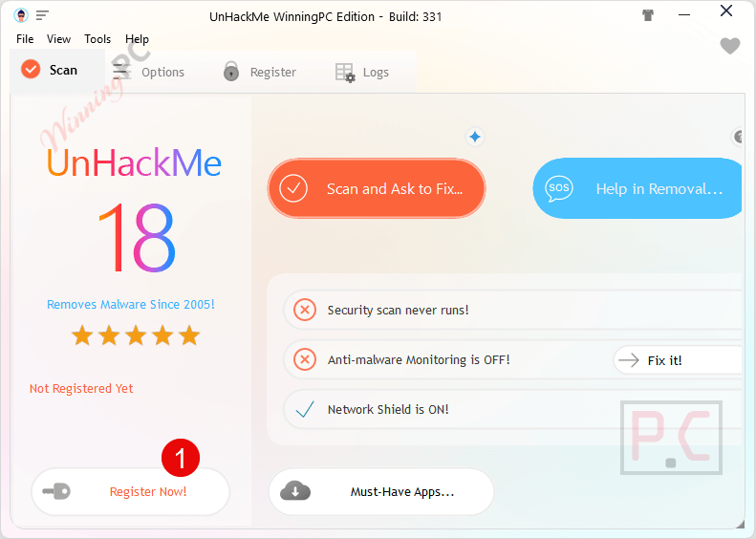Click the UnHackMe app icon in title bar
This screenshot has height=539, width=756.
21,15
